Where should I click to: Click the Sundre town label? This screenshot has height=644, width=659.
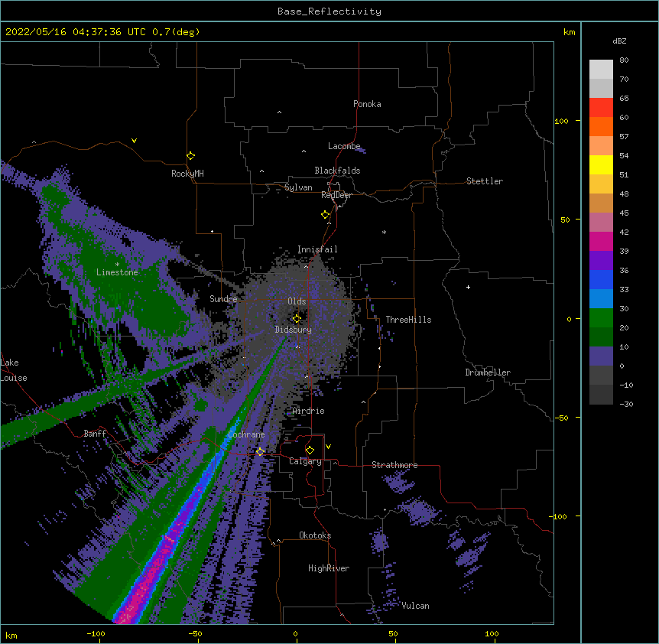point(223,299)
